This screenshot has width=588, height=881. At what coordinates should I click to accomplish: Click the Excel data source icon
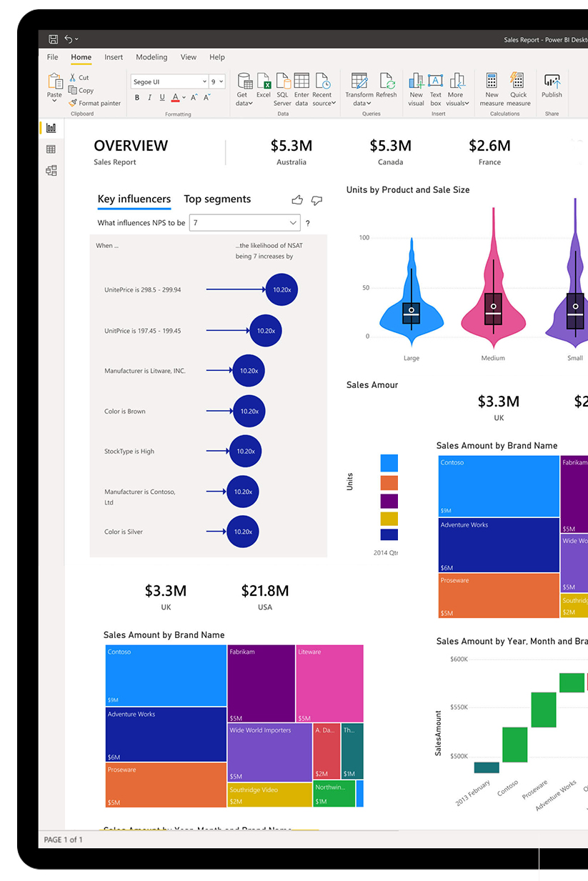point(264,81)
